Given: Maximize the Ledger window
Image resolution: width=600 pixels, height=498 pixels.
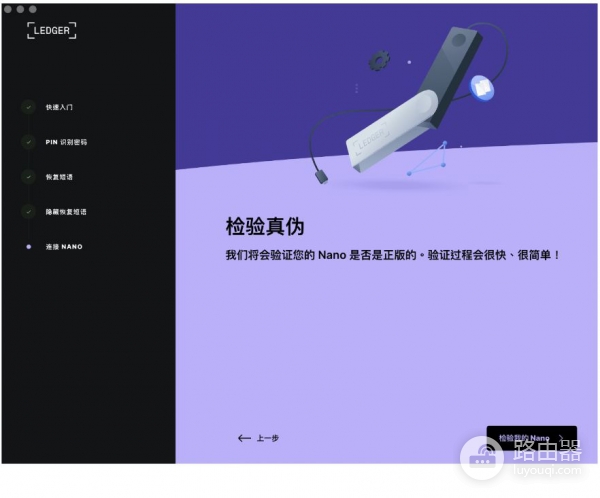Looking at the screenshot, I should 33,9.
